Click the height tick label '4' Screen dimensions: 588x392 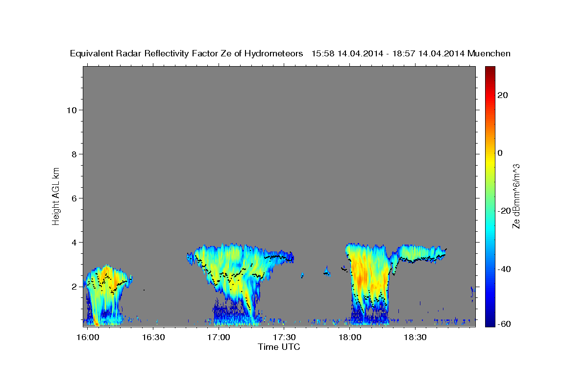(x=74, y=243)
